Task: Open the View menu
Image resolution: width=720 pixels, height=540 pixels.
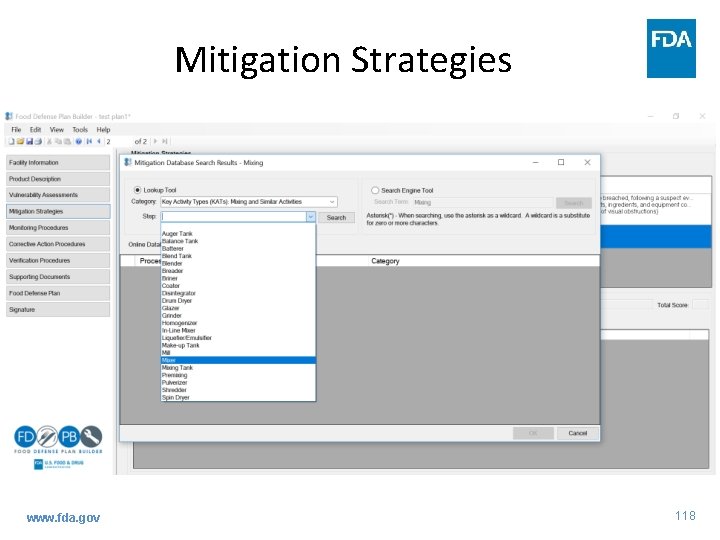Action: coord(56,130)
